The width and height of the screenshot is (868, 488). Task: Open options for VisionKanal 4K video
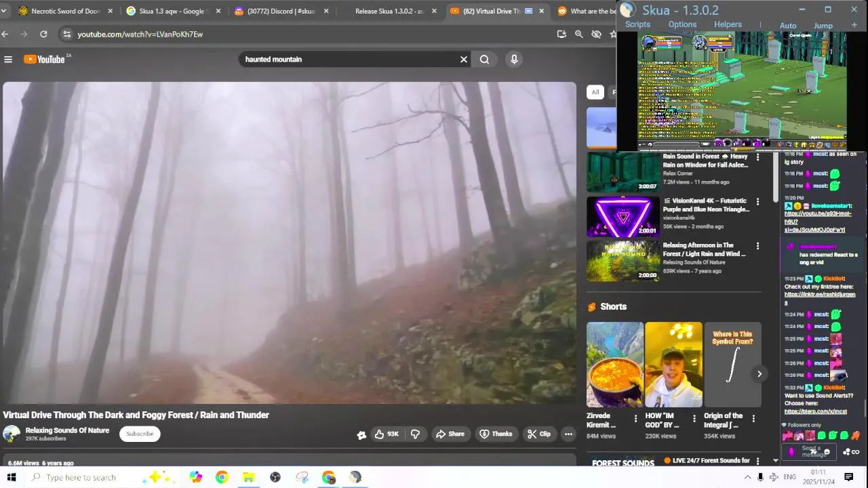757,201
